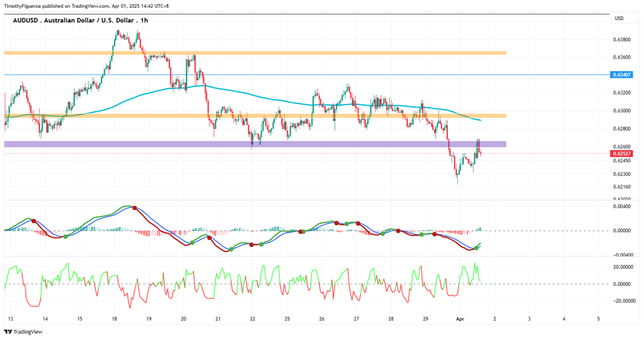Click the Apr label on the time axis
Viewport: 644px width, 339px height.
tap(460, 319)
